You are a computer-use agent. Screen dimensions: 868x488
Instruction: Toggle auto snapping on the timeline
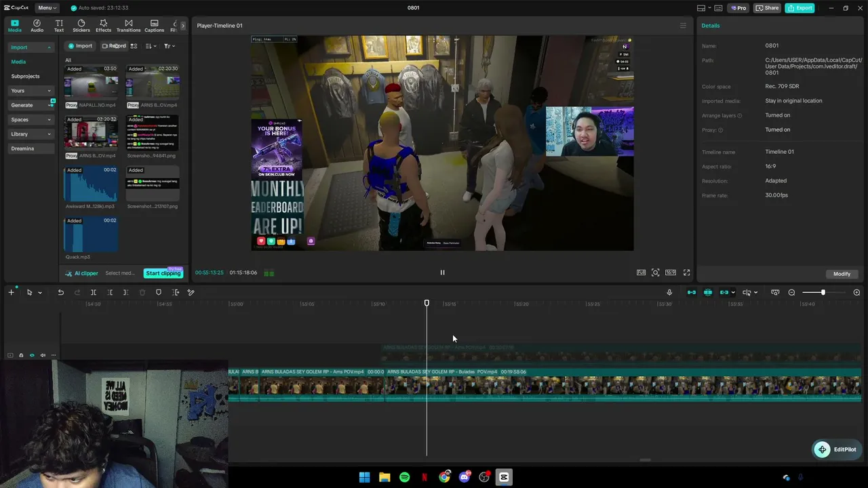[x=708, y=292]
